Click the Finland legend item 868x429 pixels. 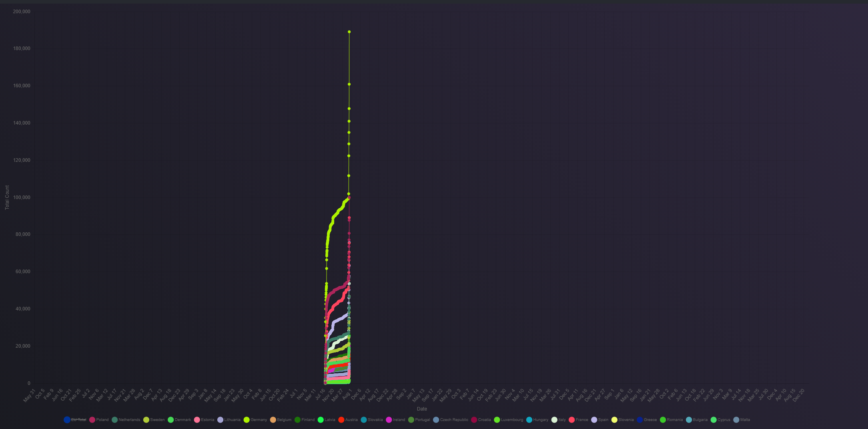(305, 420)
